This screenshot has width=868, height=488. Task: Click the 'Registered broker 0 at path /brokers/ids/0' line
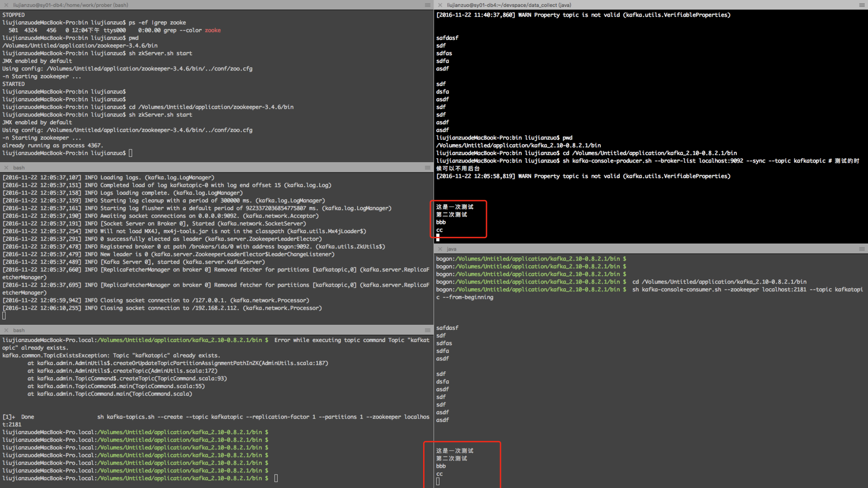[194, 247]
